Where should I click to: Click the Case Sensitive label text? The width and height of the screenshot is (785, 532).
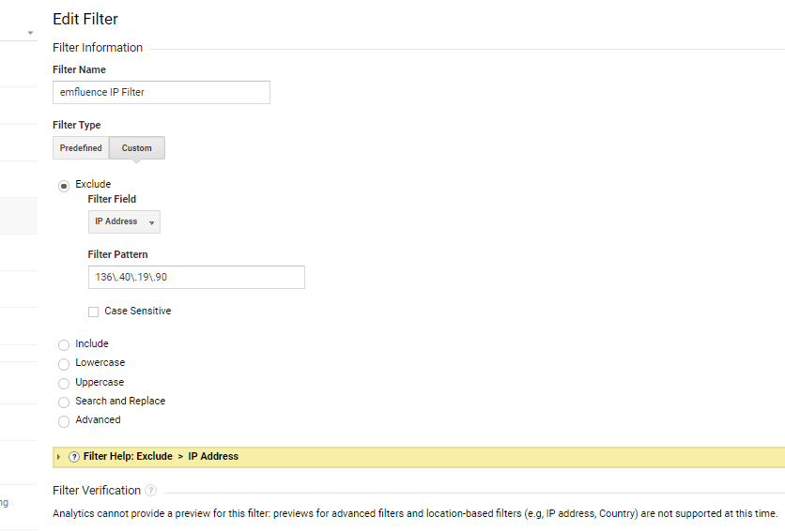(x=138, y=311)
